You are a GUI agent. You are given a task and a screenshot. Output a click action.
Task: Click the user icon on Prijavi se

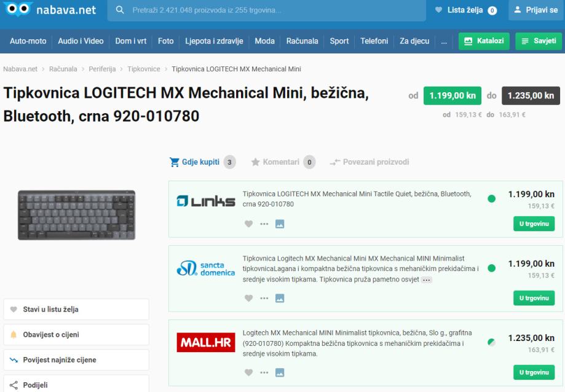tap(518, 10)
